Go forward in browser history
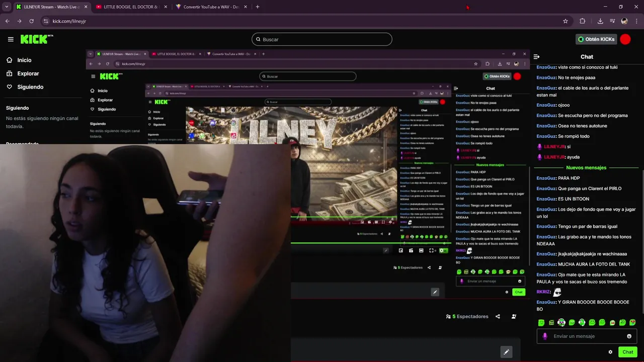 click(19, 21)
